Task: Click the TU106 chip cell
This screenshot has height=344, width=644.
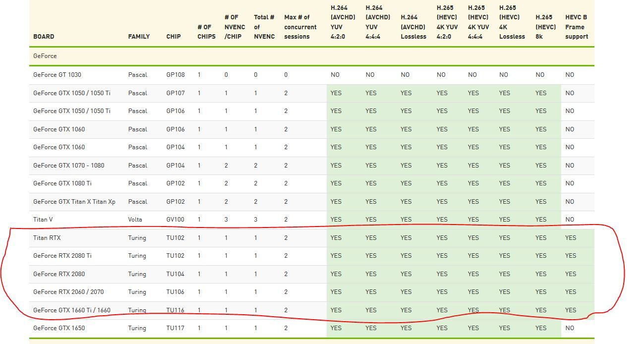Action: [x=175, y=292]
